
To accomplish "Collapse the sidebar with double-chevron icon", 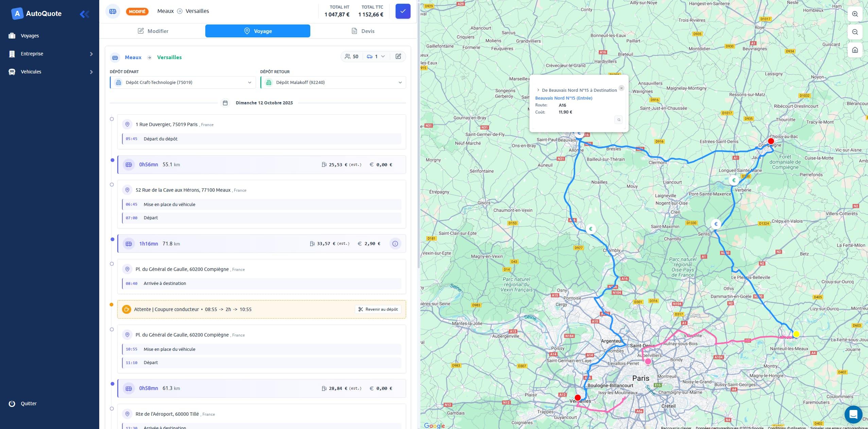I will coord(84,14).
